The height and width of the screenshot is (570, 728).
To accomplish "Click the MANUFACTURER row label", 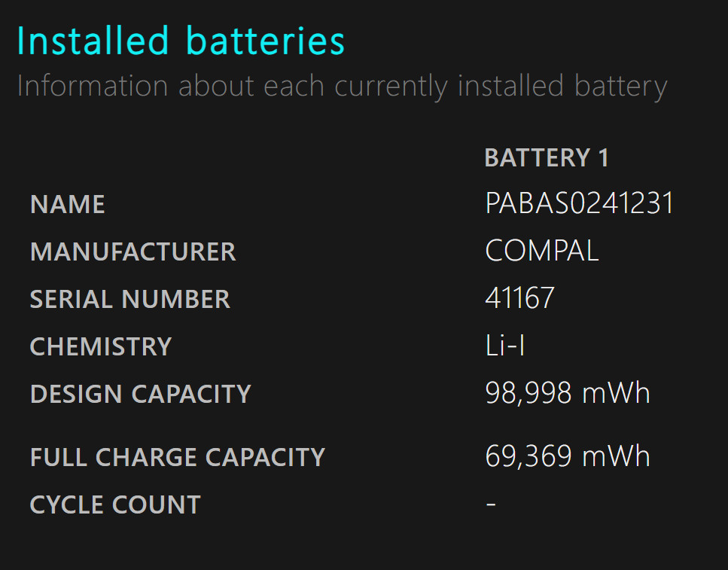I will tap(133, 251).
